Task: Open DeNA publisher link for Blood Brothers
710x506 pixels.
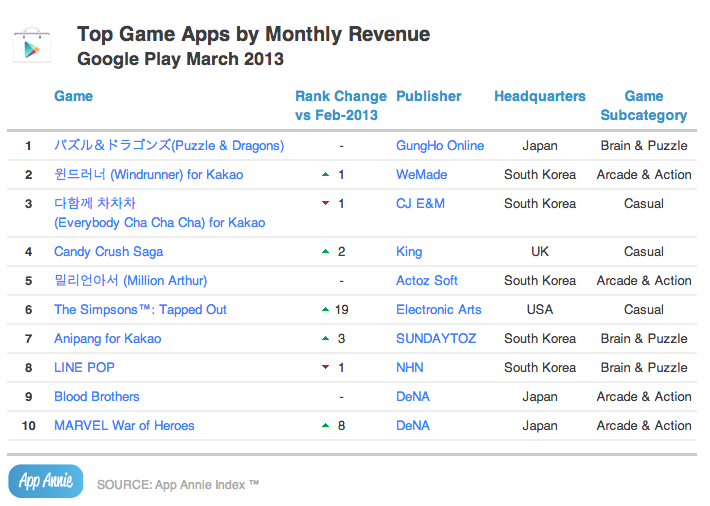Action: 413,396
